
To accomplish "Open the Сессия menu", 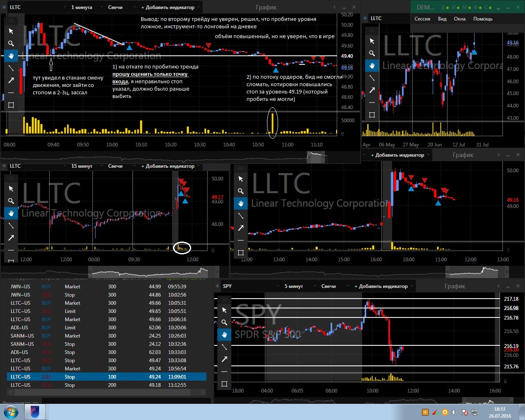I will [x=422, y=19].
